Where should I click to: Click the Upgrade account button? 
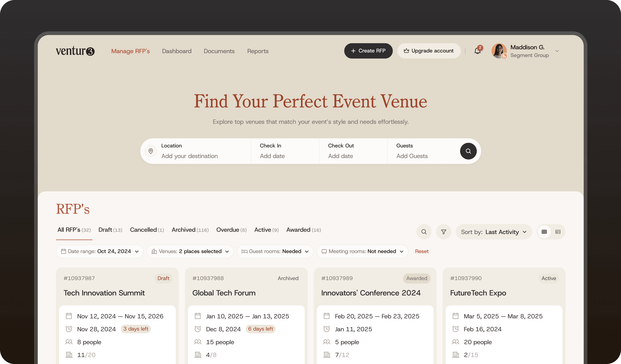click(429, 51)
